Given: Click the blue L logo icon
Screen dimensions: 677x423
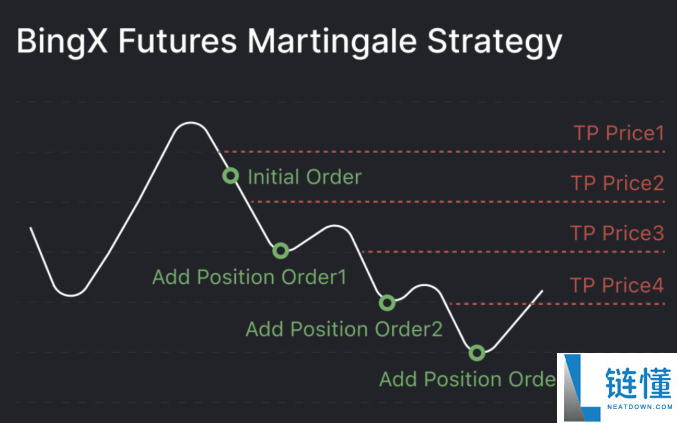Looking at the screenshot, I should 581,388.
